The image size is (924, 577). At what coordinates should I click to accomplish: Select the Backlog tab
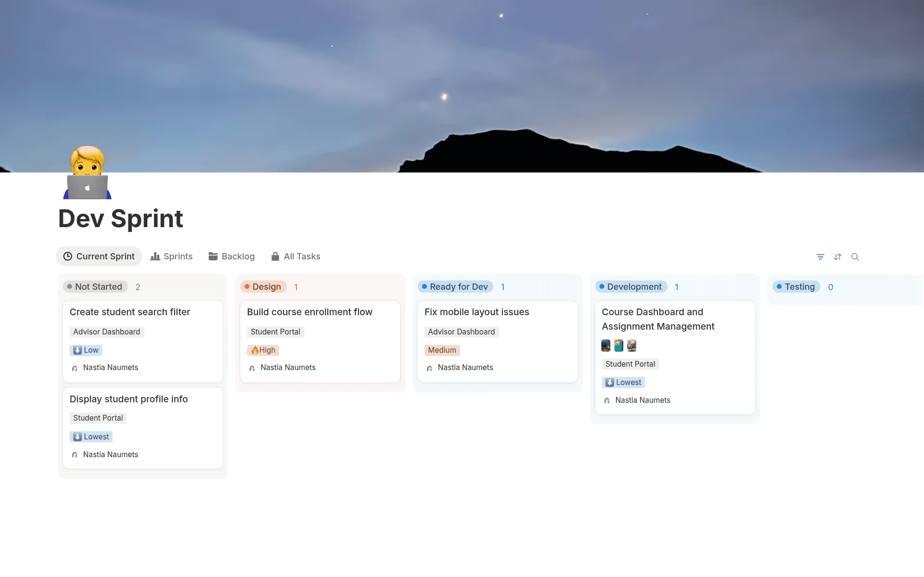[x=238, y=256]
